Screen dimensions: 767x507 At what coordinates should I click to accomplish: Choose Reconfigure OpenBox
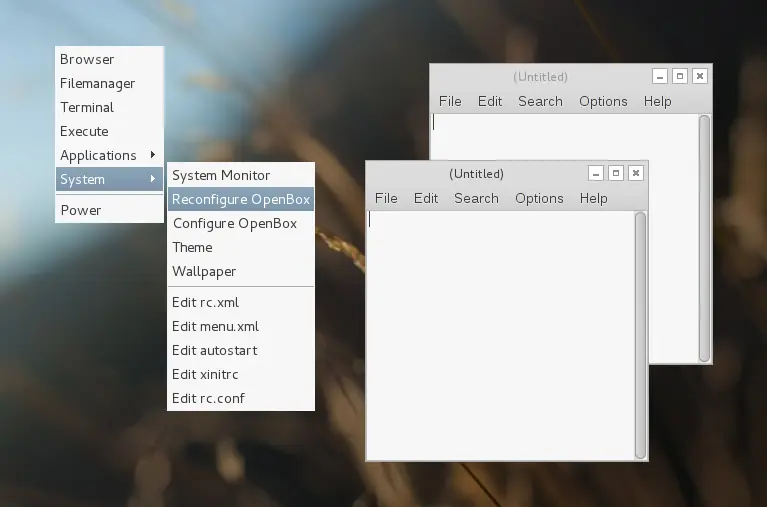coord(241,199)
